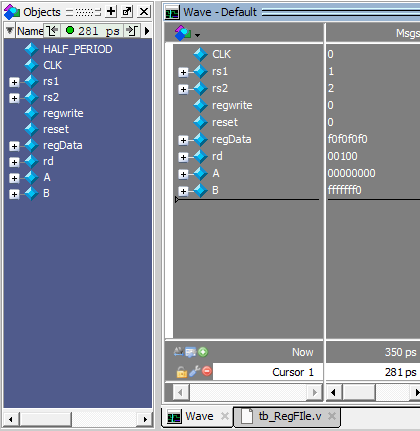Image resolution: width=420 pixels, height=431 pixels.
Task: Click the red delete-cursor icon
Action: pyautogui.click(x=207, y=371)
